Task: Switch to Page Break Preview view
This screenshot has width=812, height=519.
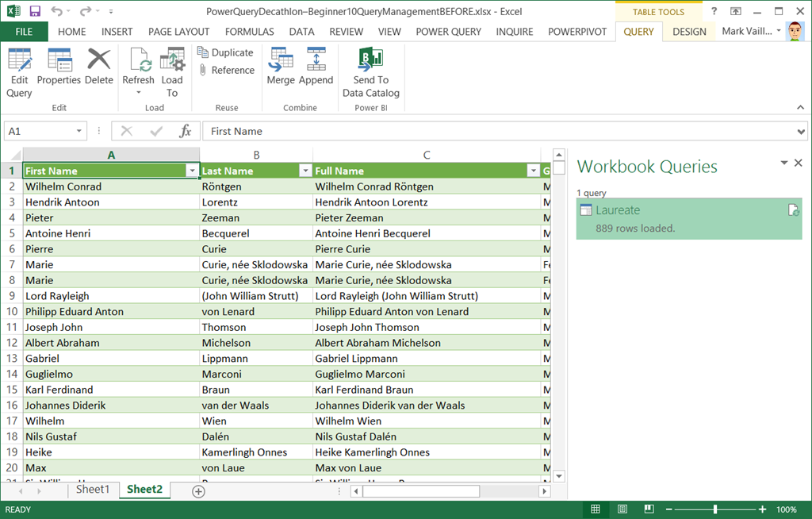Action: pyautogui.click(x=649, y=509)
